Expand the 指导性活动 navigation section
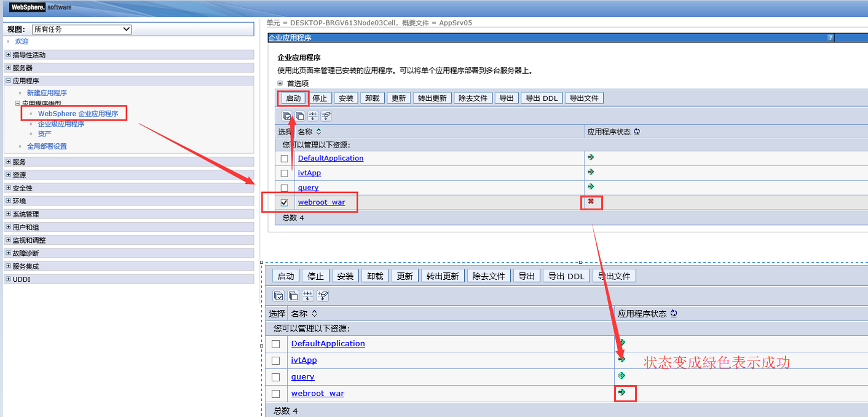The width and height of the screenshot is (868, 417). pos(9,55)
